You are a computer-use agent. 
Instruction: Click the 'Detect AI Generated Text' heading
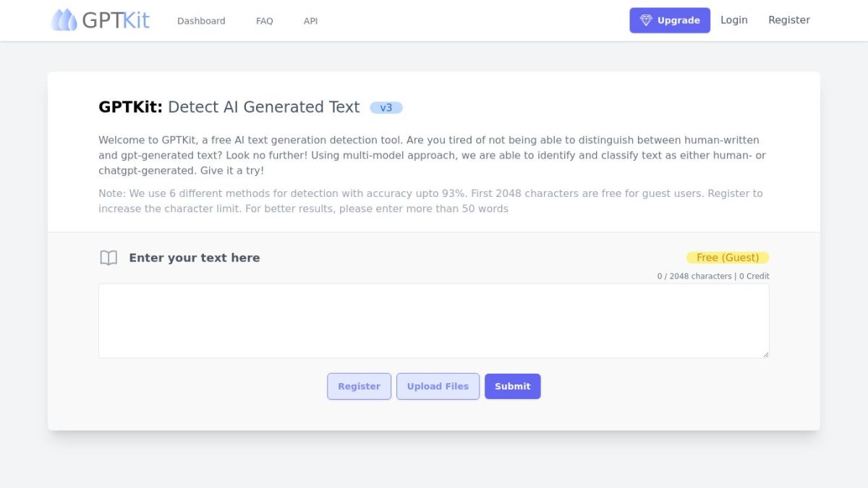coord(263,107)
